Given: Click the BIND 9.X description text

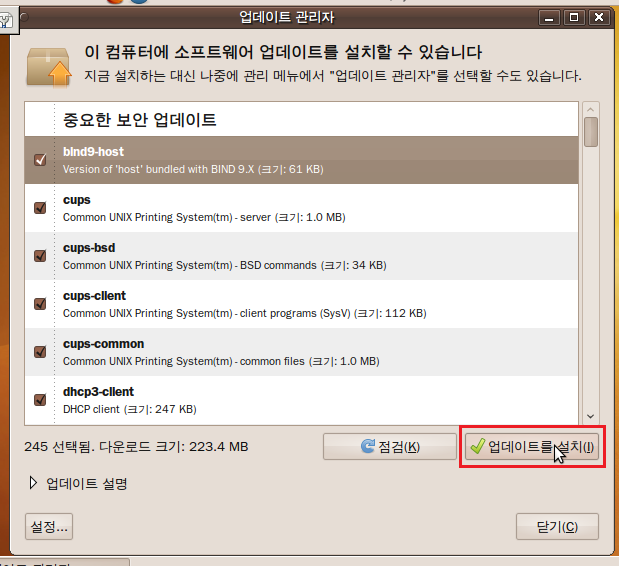Looking at the screenshot, I should (193, 169).
